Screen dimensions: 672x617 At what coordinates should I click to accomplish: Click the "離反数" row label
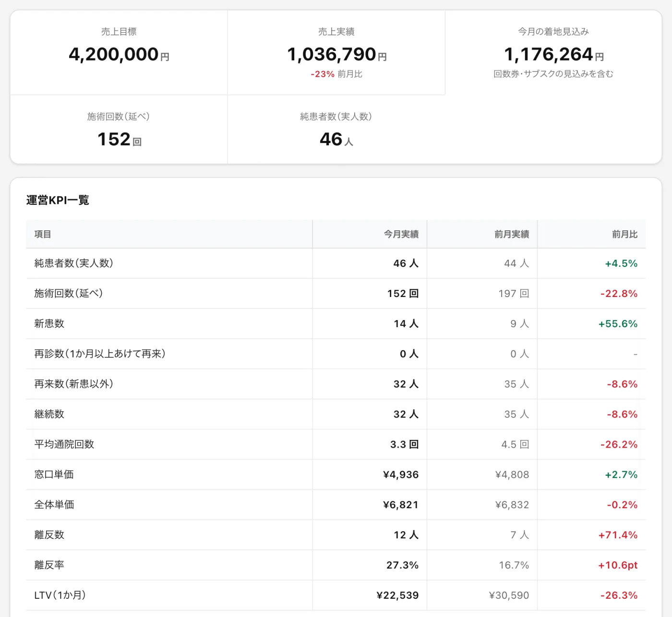coord(49,535)
